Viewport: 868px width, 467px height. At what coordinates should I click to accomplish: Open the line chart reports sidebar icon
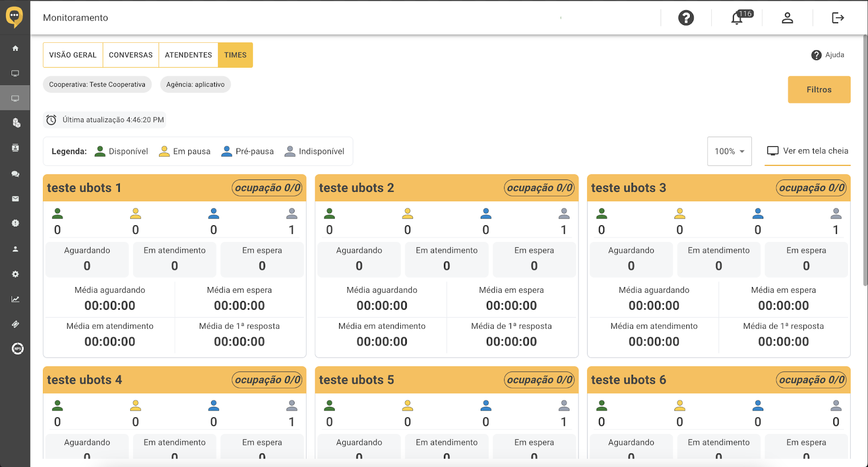coord(15,299)
